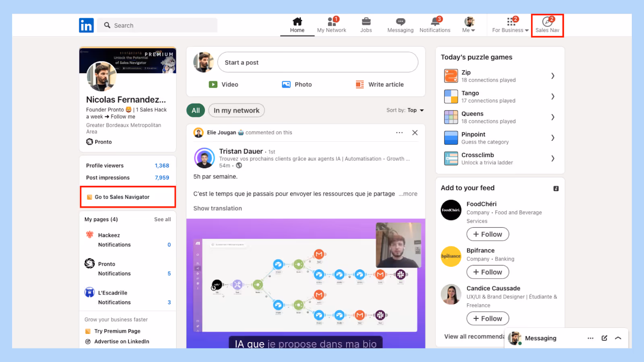Open the Home tab in navigation

[297, 25]
